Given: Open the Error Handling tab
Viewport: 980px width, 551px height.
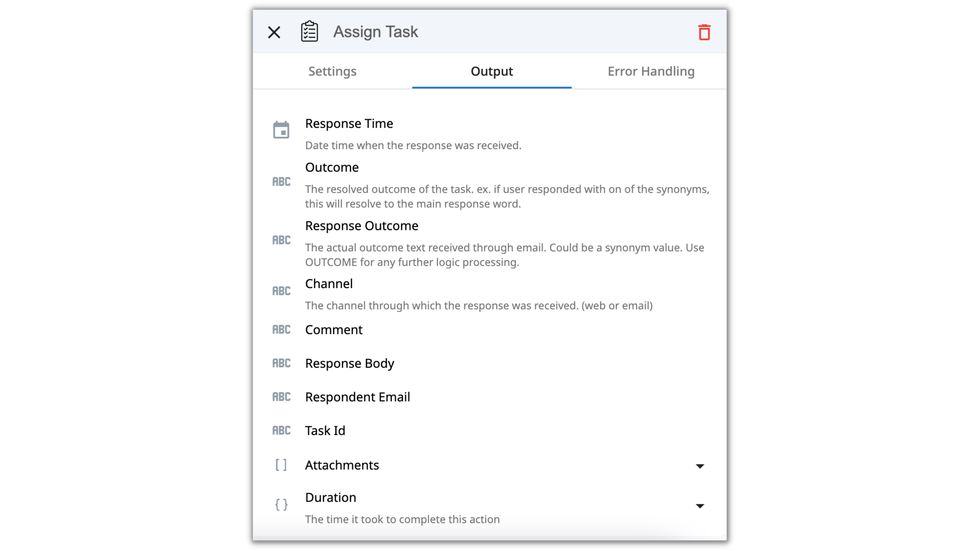Looking at the screenshot, I should [x=651, y=71].
